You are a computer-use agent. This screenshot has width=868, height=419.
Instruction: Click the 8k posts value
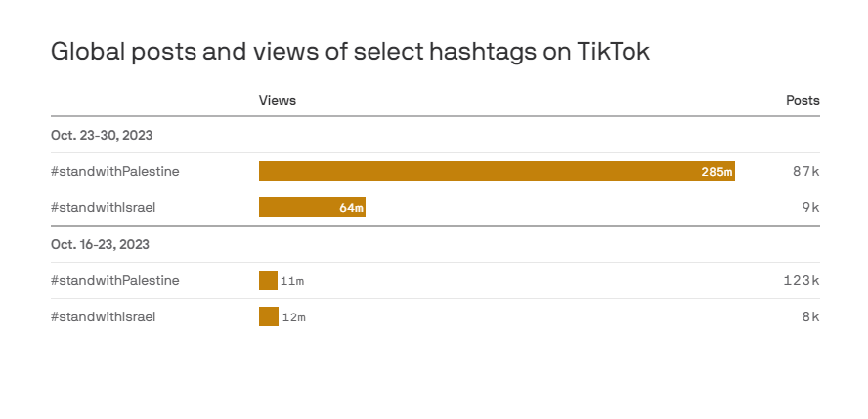(x=810, y=317)
